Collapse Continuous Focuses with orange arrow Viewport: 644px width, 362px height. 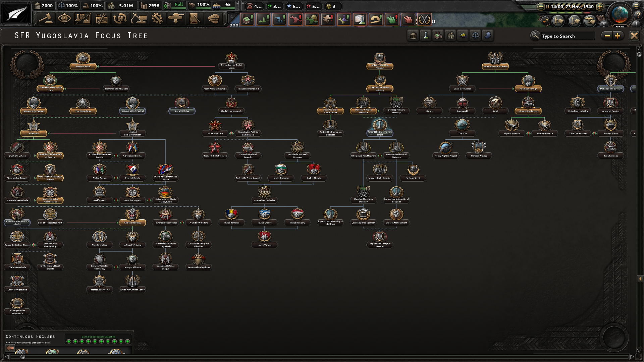point(10,348)
